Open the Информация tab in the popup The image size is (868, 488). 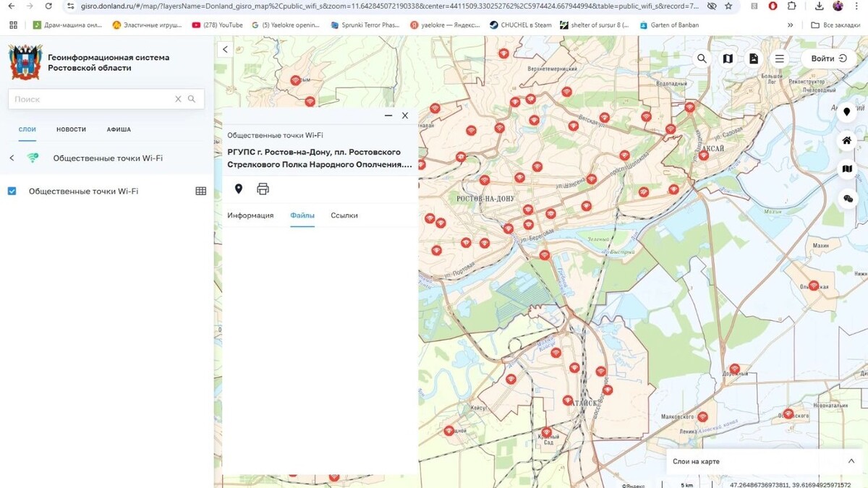pyautogui.click(x=250, y=215)
